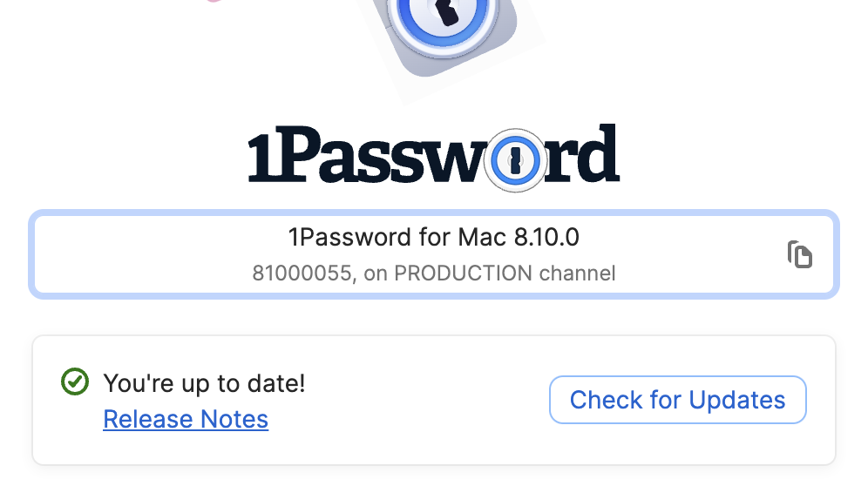Viewport: 868px width, 486px height.
Task: Click the word PRODUCTION in the build line
Action: (x=463, y=273)
